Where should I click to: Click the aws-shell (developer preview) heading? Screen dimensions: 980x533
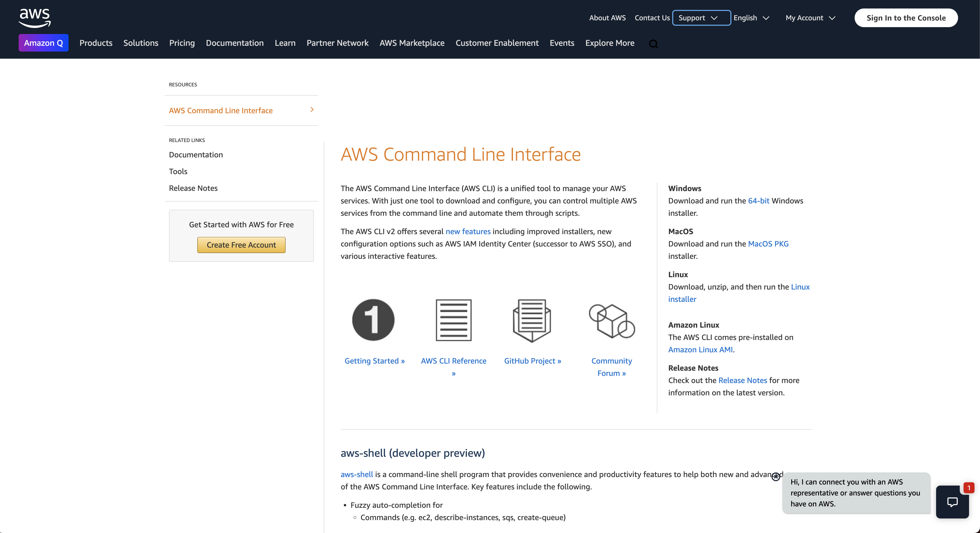point(412,453)
